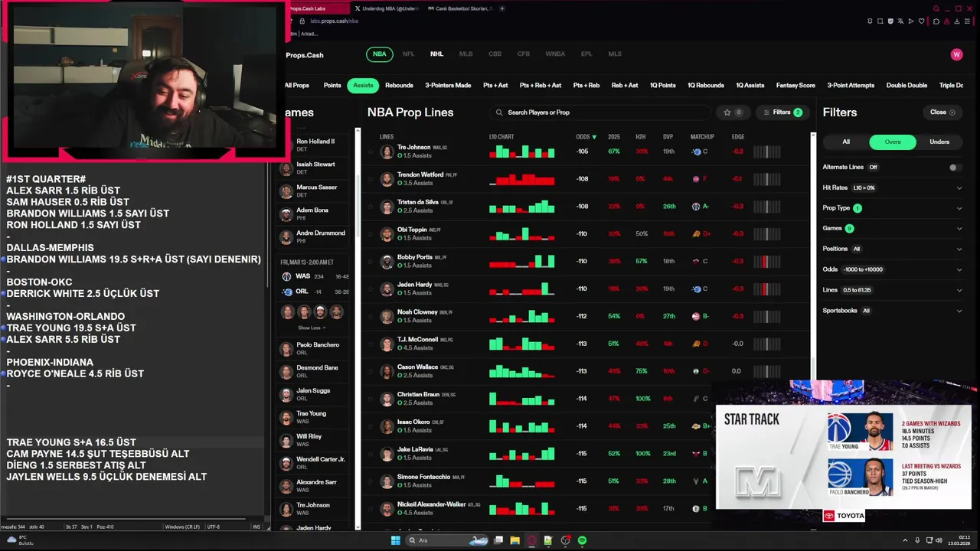Viewport: 980px width, 551px height.
Task: Click the browser address bar URL
Action: (x=334, y=21)
